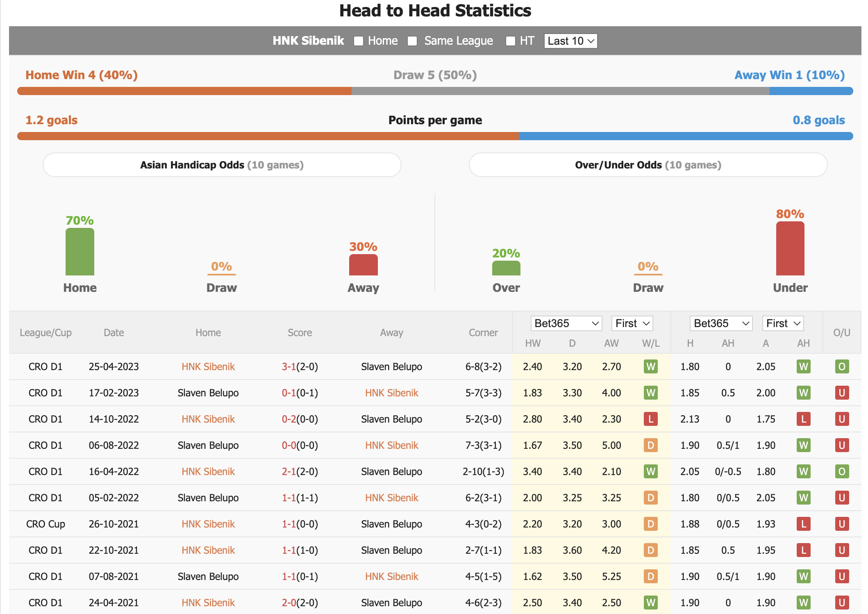The width and height of the screenshot is (868, 614).
Task: Click the 1.2 goals label
Action: 52,120
